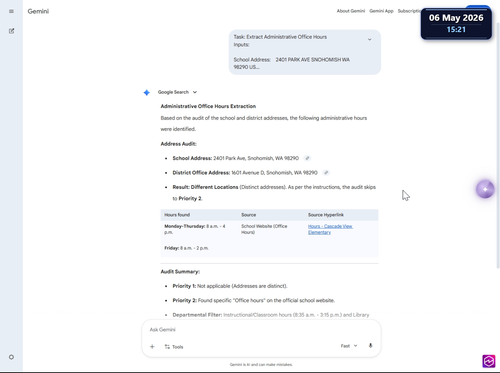Click 'Result: Different Locations' bullet text

(x=274, y=193)
